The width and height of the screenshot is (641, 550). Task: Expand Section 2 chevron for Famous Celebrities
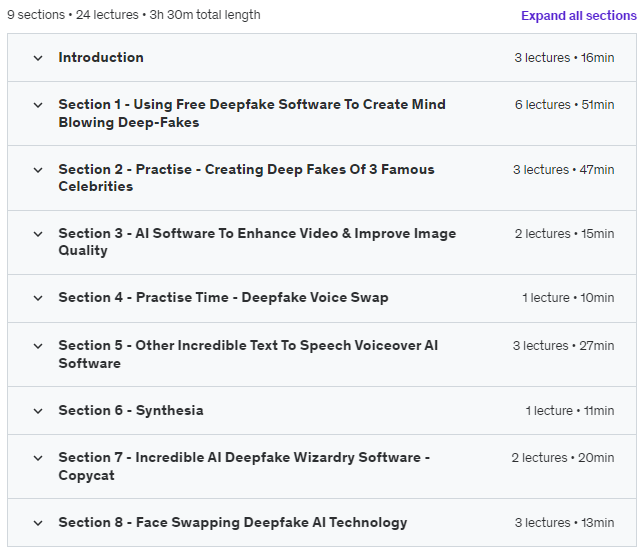38,170
